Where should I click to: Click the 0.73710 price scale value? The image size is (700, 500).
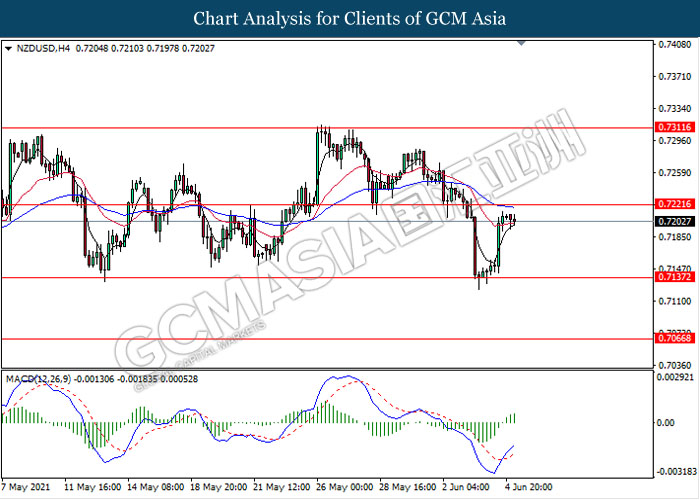click(x=675, y=77)
